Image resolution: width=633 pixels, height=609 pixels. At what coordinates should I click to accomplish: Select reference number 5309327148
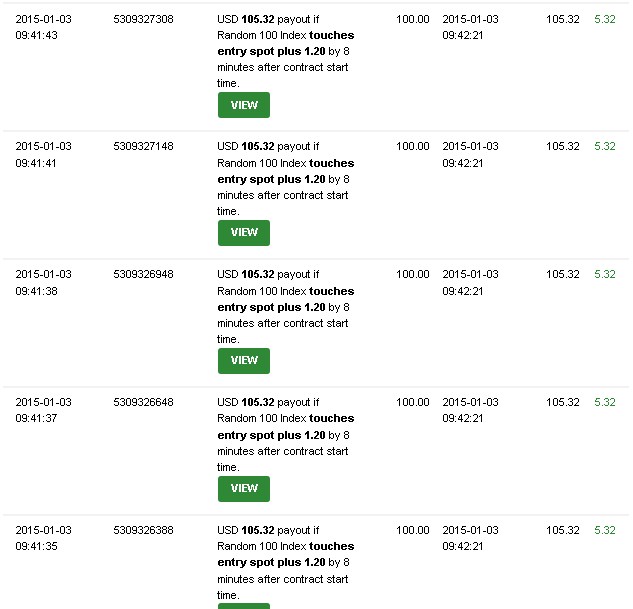click(x=143, y=146)
